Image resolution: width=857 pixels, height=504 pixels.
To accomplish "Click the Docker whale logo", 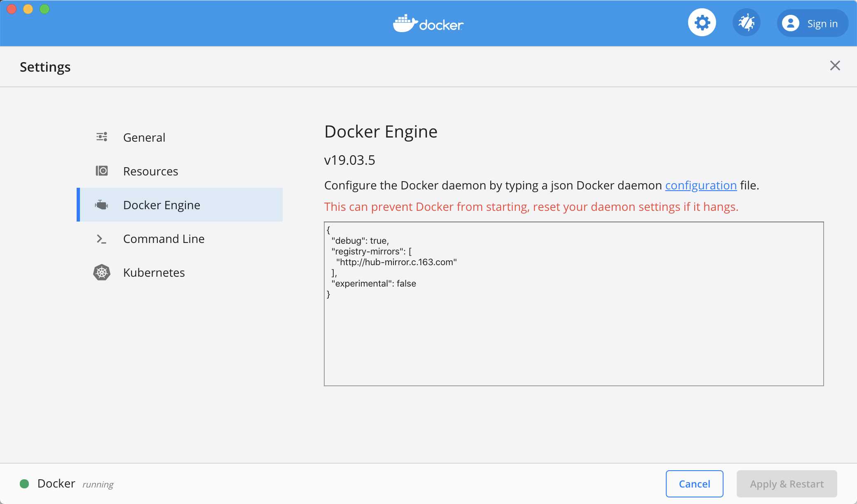I will pos(428,23).
